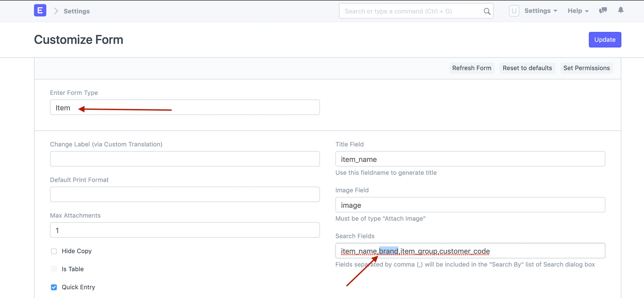Toggle the Is Table checkbox
This screenshot has height=298, width=644.
tap(54, 269)
